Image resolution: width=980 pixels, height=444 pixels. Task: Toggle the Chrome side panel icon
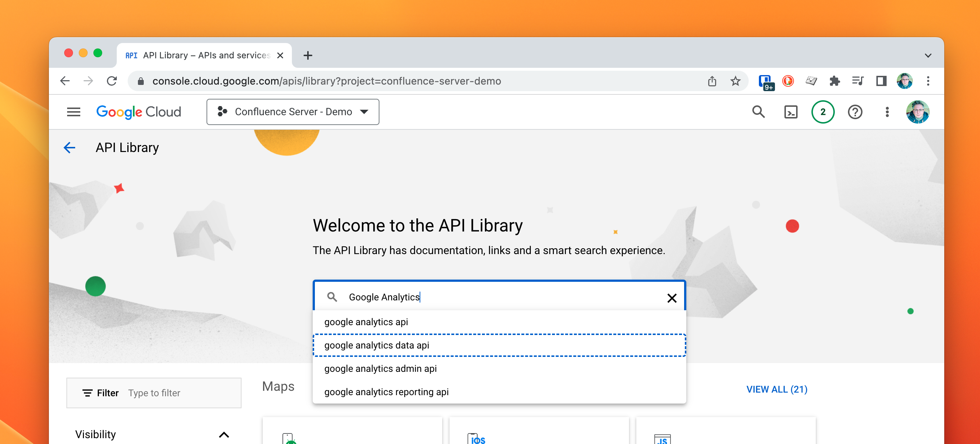pyautogui.click(x=881, y=81)
